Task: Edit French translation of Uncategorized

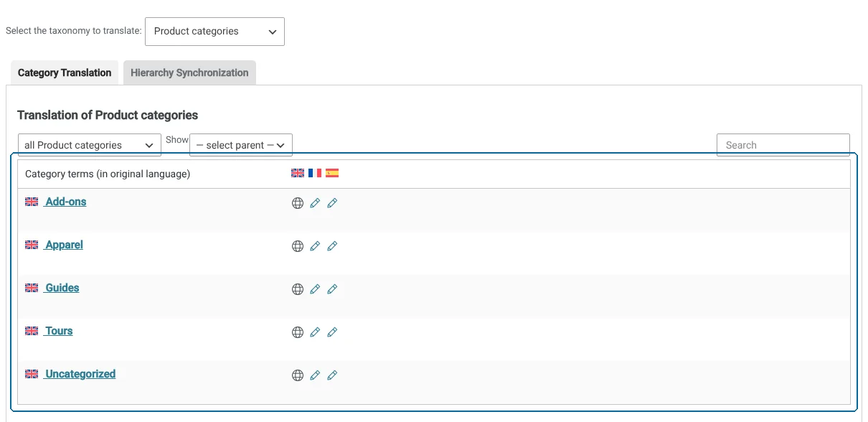Action: pos(315,375)
